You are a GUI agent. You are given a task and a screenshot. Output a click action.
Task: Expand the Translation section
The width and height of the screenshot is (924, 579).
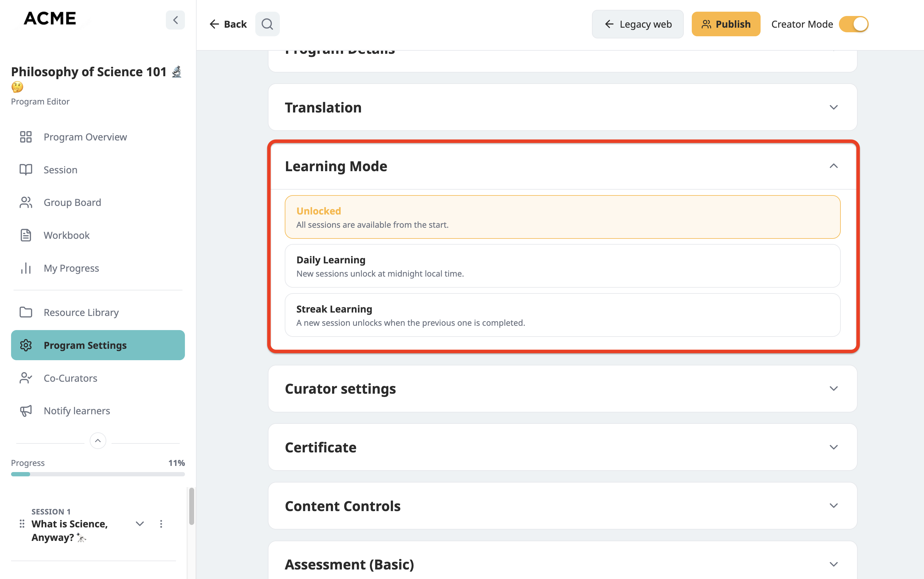834,107
